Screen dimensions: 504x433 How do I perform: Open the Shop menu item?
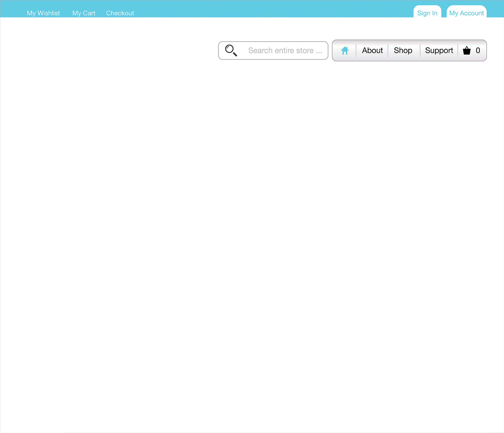(403, 50)
